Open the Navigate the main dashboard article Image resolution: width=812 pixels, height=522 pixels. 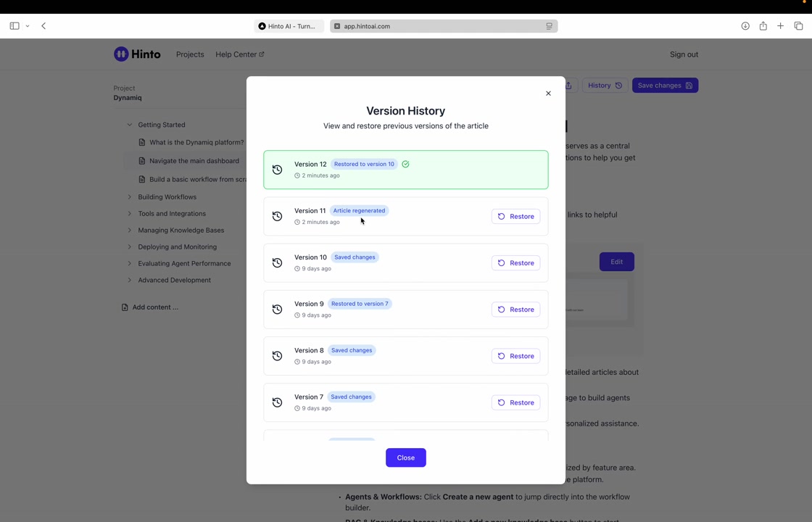tap(194, 161)
